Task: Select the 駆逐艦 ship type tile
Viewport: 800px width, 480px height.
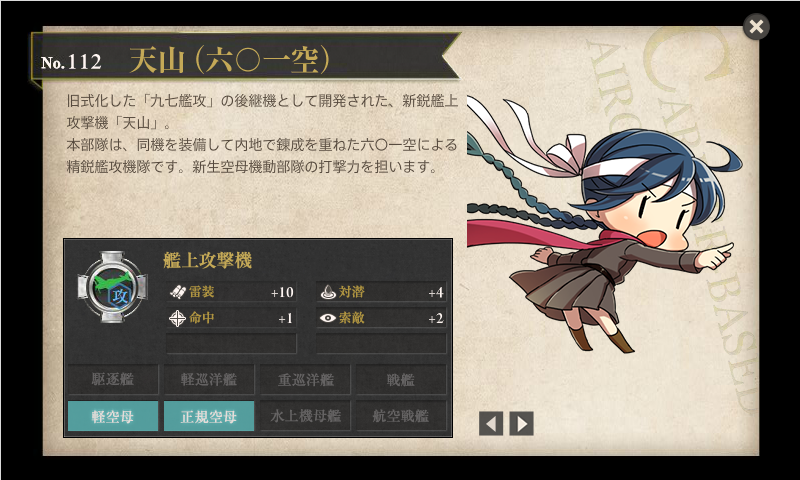Action: point(113,380)
